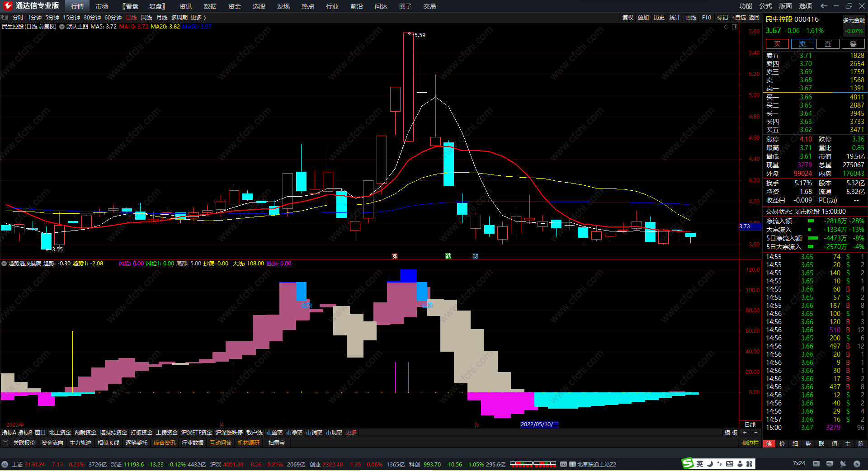Image resolution: width=868 pixels, height=471 pixels.
Task: Click the lightning bolt speed icon
Action: click(857, 464)
